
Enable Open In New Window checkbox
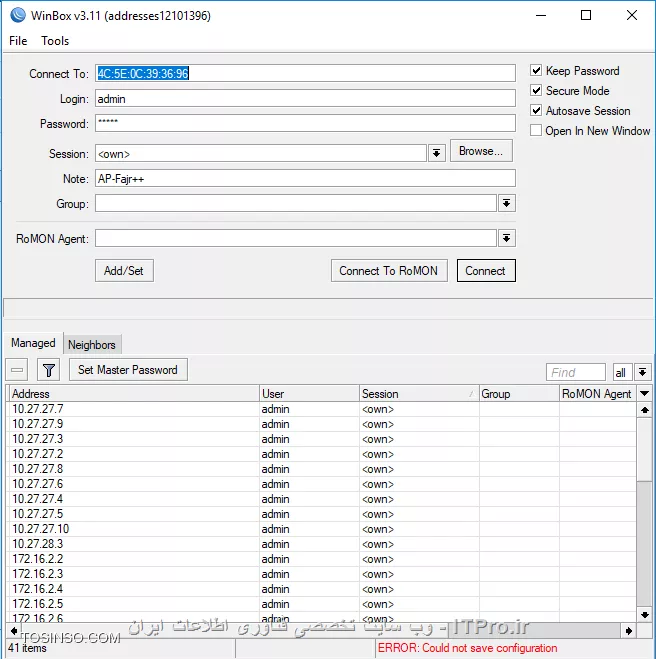point(536,130)
